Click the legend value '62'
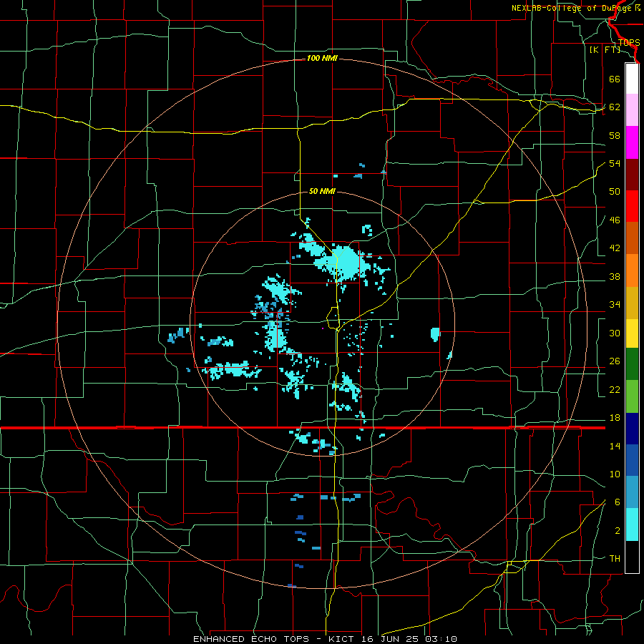 [x=615, y=107]
